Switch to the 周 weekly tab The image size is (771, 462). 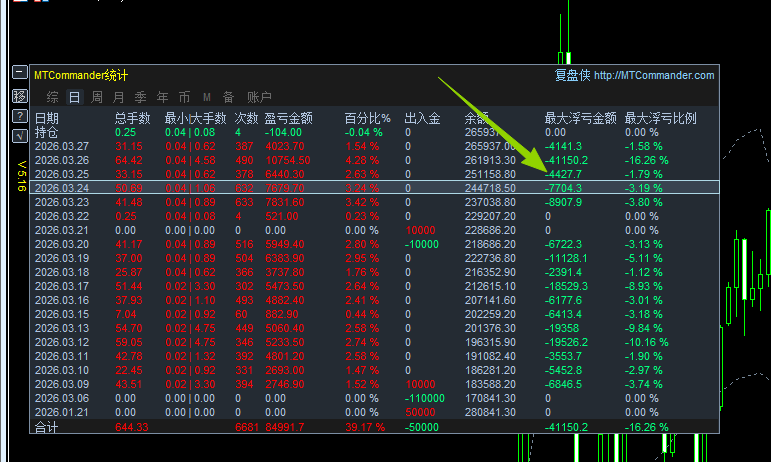coord(97,97)
